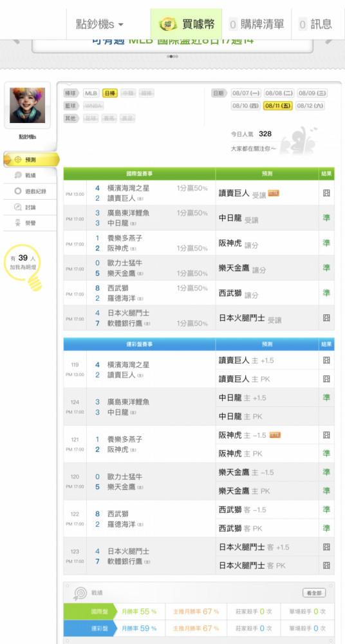
Task: Click the 戰績 target icon in stats panel
Action: [80, 593]
